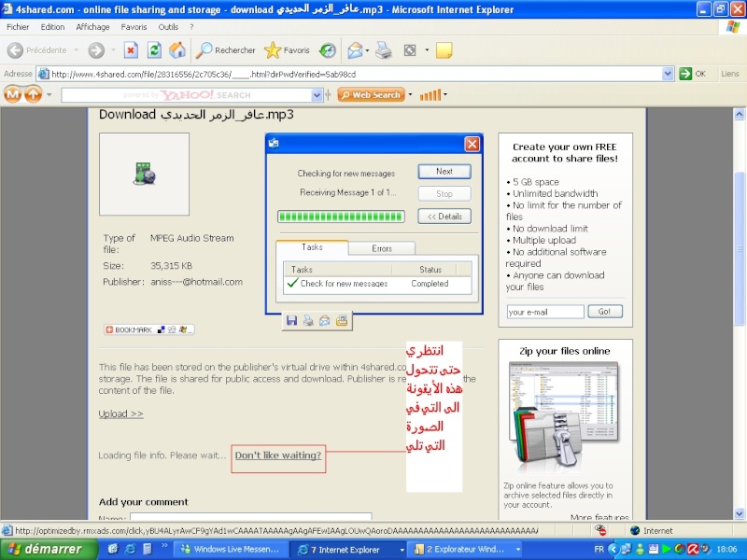
Task: Open Windows Live Messenger in taskbar
Action: tap(231, 550)
